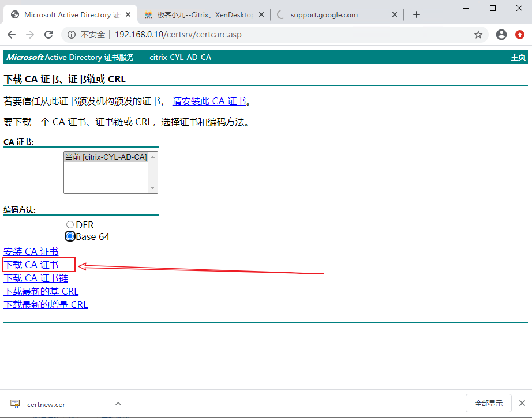Screen dimensions: 532x418
Task: Expand options for certnew.cer download
Action: 118,404
